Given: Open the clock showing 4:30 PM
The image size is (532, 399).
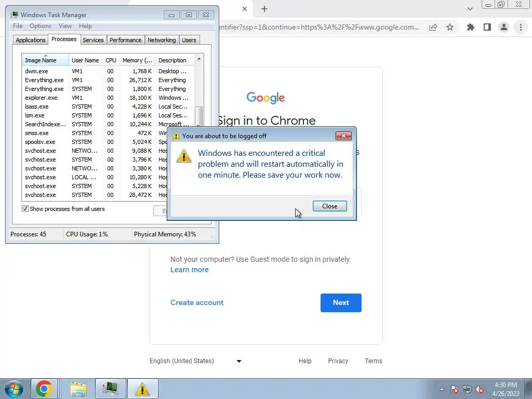Looking at the screenshot, I should tap(506, 389).
